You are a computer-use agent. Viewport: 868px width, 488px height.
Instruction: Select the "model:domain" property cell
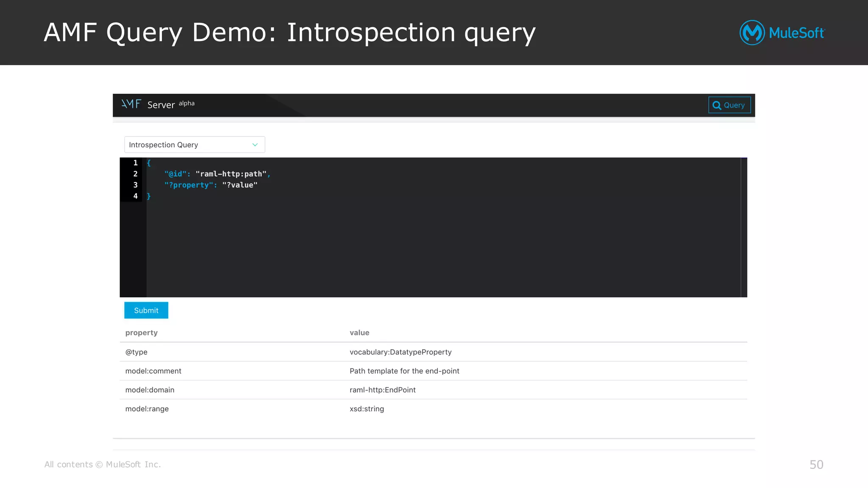[x=150, y=390]
